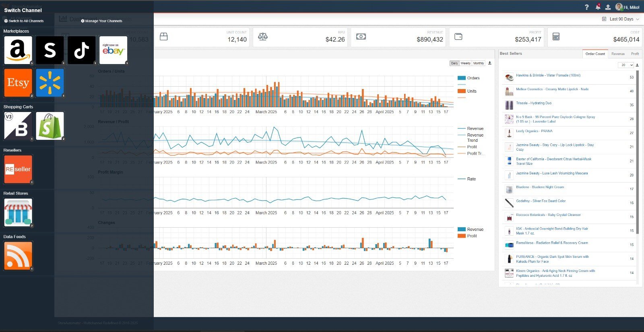Toggle the Profit Tr... trend legend entry

[471, 154]
